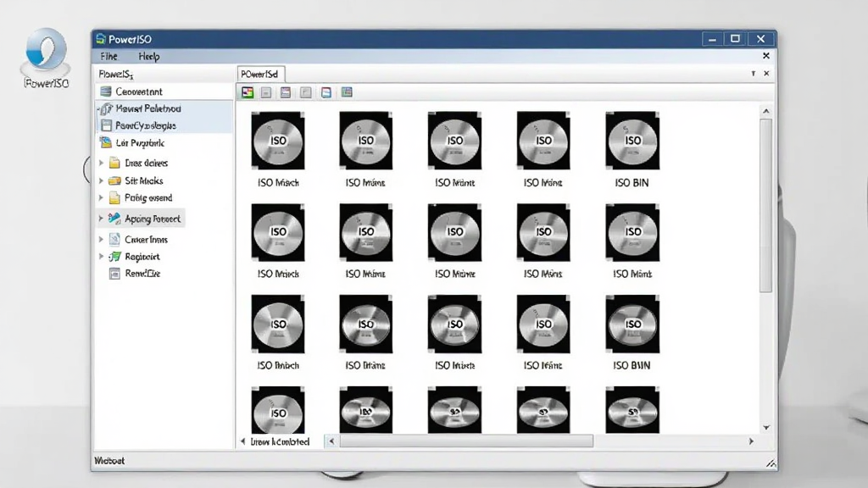Expand the document-icon row in the sidebar
The width and height of the screenshot is (868, 488).
pyautogui.click(x=102, y=239)
